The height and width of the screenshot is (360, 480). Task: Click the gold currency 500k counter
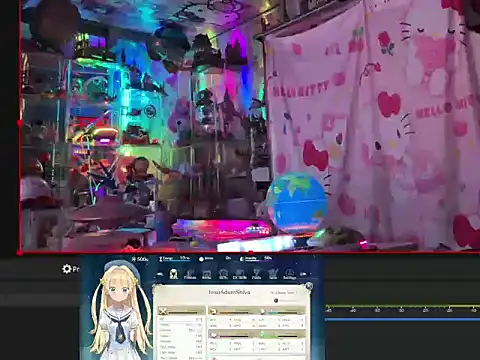[x=140, y=259]
